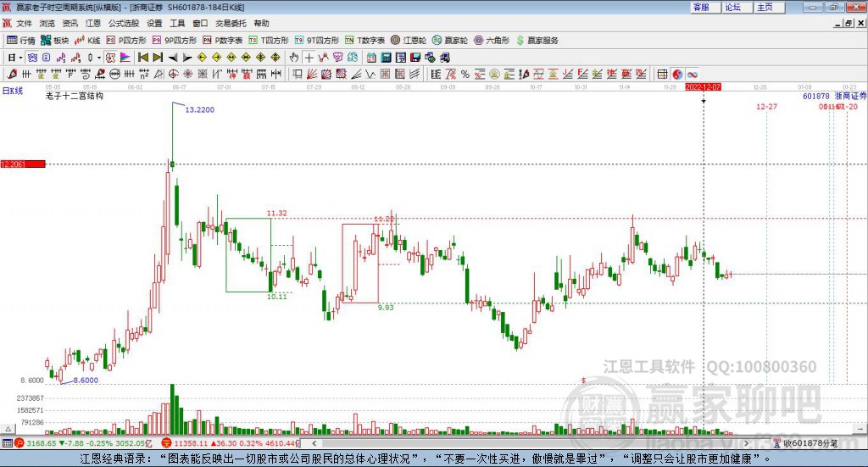Click the 老子十二宫结构 chart label
This screenshot has height=467, width=868.
pos(75,96)
